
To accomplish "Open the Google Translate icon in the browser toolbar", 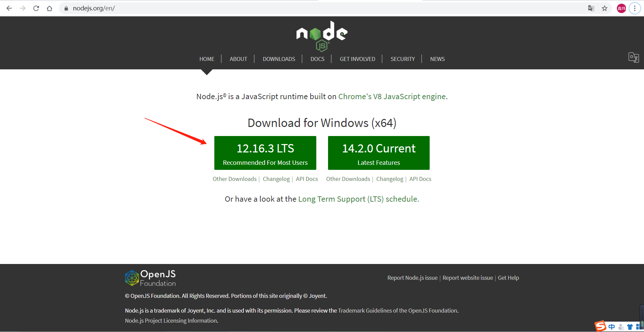I will coord(591,8).
